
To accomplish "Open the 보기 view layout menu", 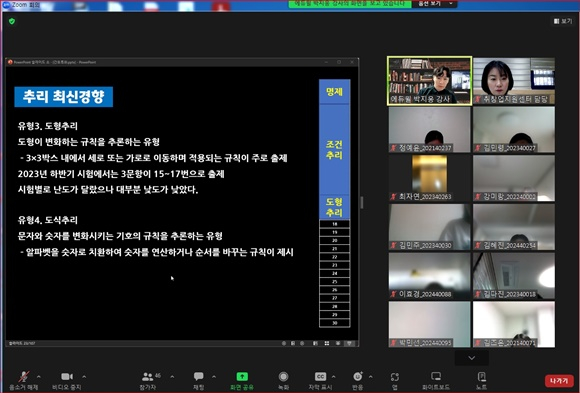I will 563,21.
